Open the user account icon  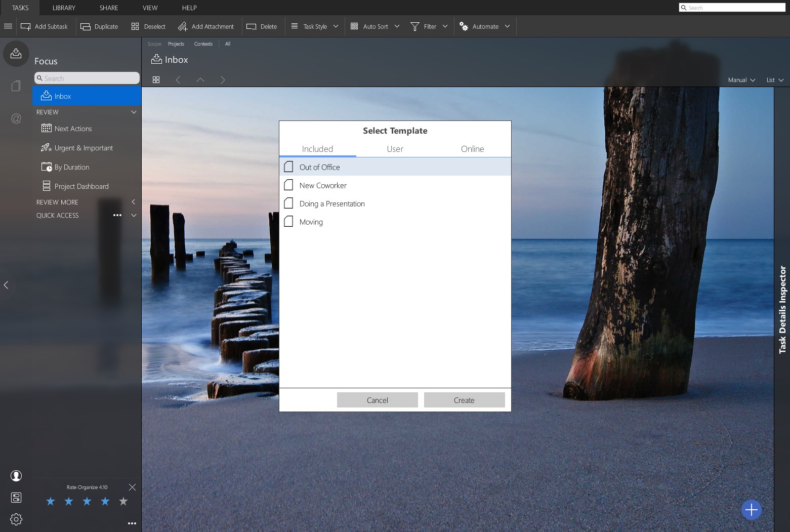click(x=16, y=476)
